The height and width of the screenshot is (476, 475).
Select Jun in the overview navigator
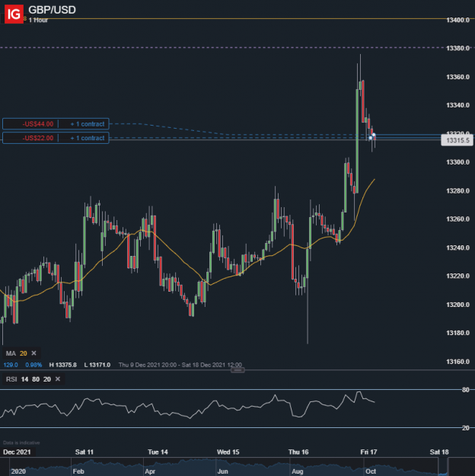(x=222, y=471)
